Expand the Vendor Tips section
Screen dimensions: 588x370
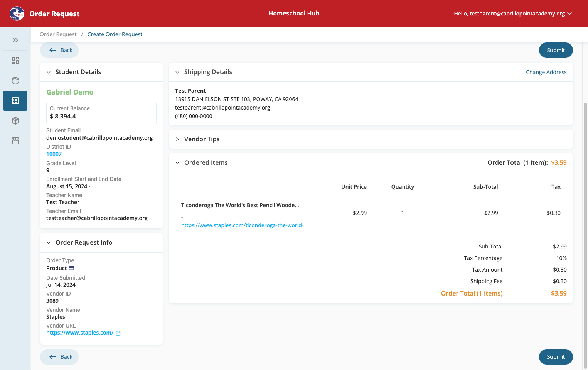click(x=177, y=139)
